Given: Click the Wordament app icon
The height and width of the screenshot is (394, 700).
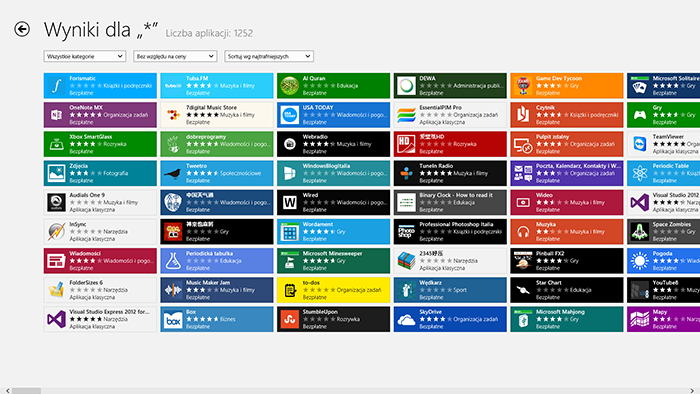Looking at the screenshot, I should [x=290, y=232].
